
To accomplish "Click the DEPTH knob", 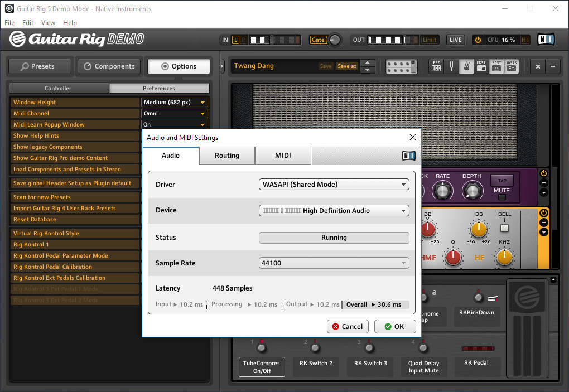I will 472,191.
